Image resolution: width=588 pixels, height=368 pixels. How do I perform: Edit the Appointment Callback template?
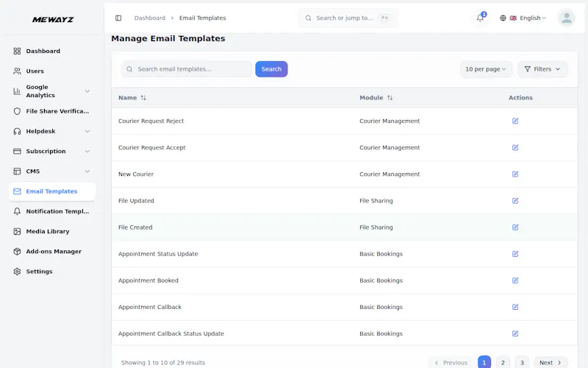coord(515,307)
